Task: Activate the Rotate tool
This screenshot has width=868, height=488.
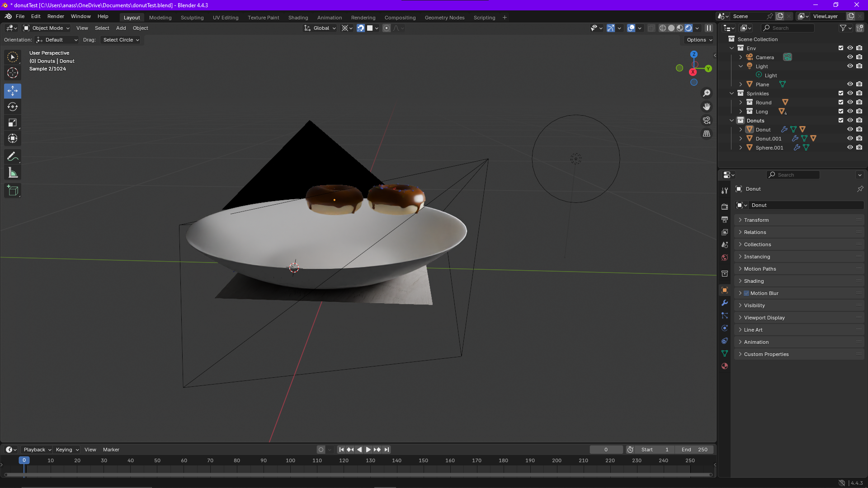Action: [x=13, y=107]
